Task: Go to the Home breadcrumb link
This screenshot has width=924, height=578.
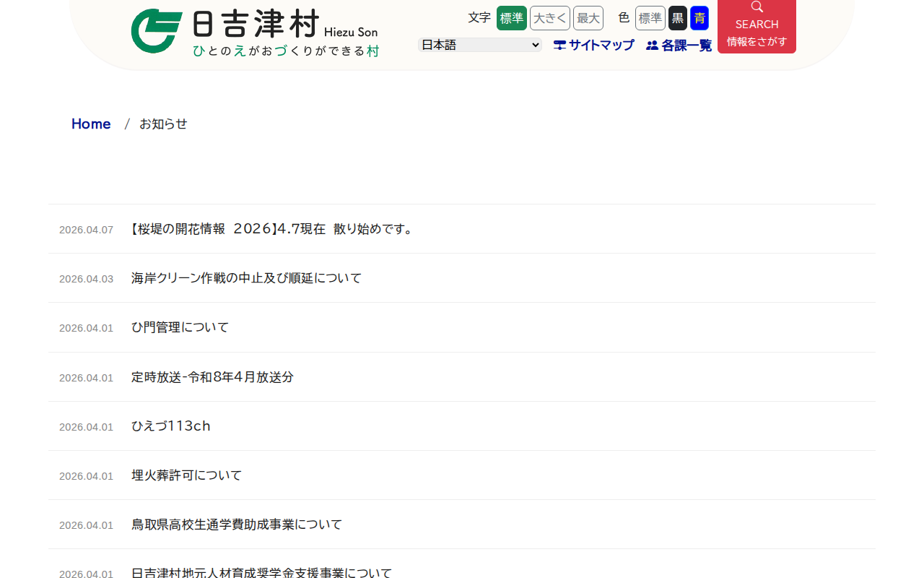Action: [x=91, y=124]
